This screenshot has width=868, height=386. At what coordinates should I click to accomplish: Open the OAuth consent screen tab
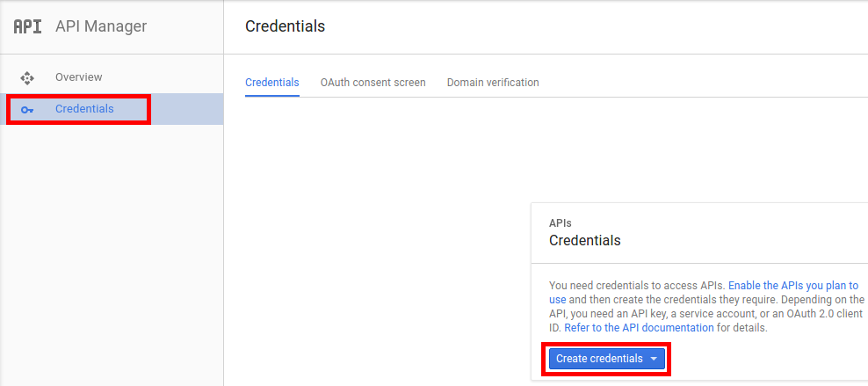pos(373,83)
